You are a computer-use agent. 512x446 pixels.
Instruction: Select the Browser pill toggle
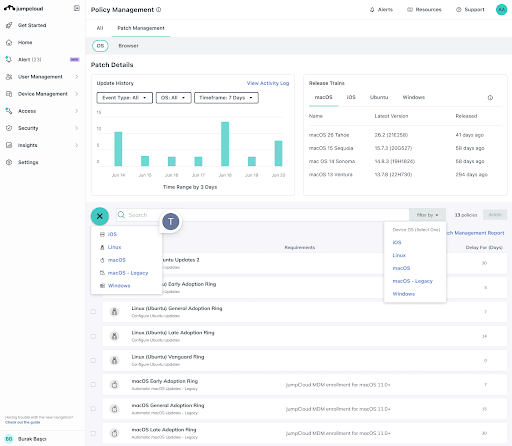click(x=128, y=46)
